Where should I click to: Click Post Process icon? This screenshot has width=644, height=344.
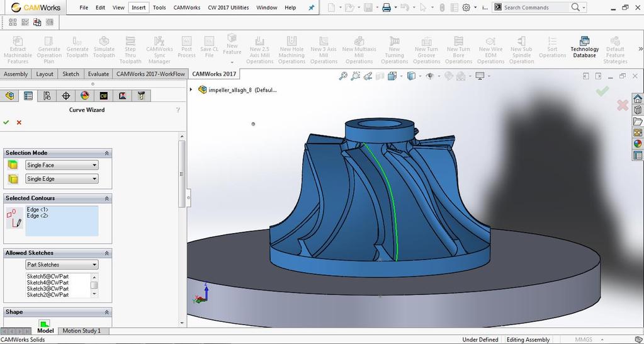[x=186, y=47]
